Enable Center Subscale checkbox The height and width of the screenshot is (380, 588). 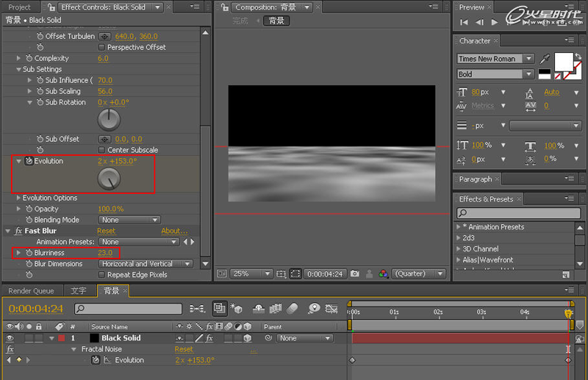[x=101, y=150]
